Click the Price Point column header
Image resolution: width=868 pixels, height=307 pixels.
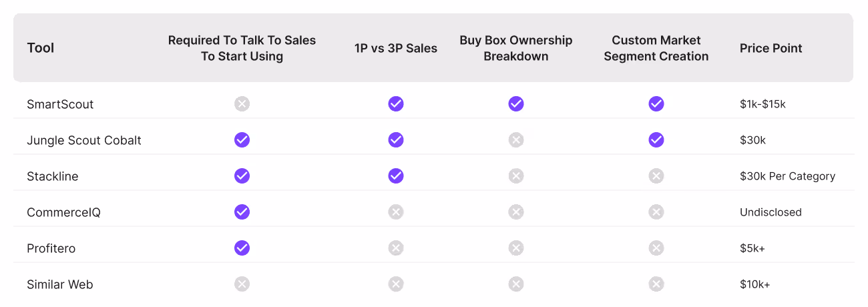point(771,48)
